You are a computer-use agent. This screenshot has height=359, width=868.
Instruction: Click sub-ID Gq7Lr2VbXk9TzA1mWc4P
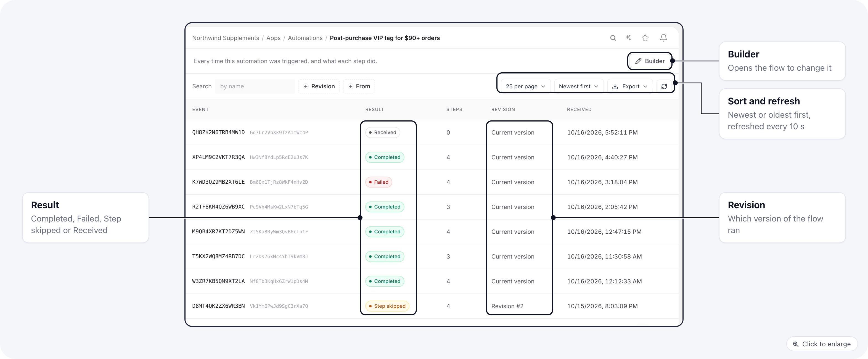pos(279,133)
